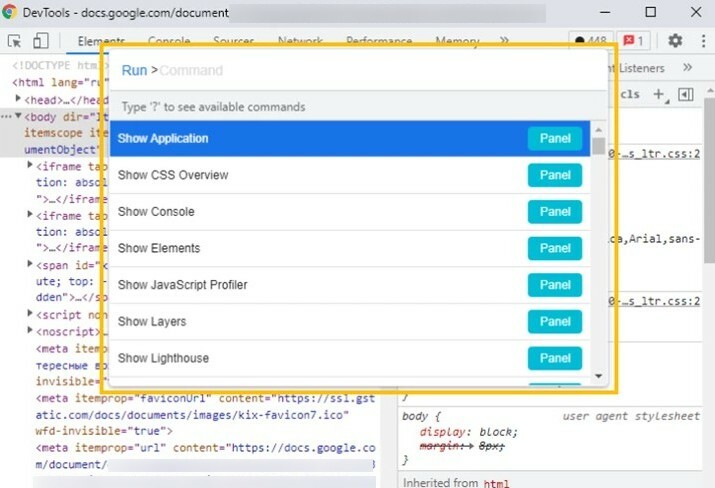Toggle the .cls element classes button
This screenshot has width=715, height=488.
[630, 94]
